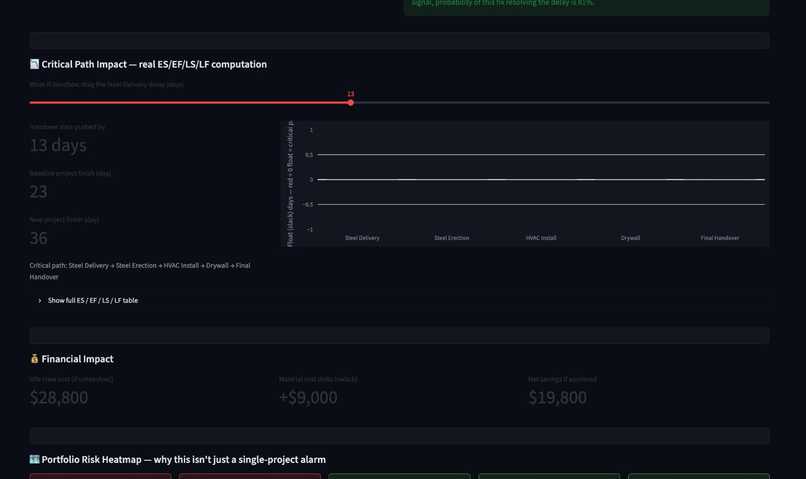Click the 'Drywall' chart axis label
This screenshot has width=806, height=479.
630,238
